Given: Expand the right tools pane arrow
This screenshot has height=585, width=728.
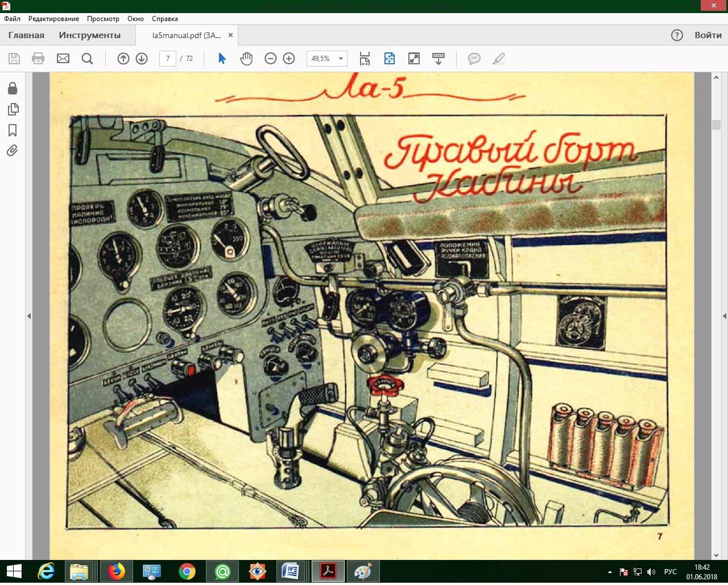Looking at the screenshot, I should click(724, 316).
